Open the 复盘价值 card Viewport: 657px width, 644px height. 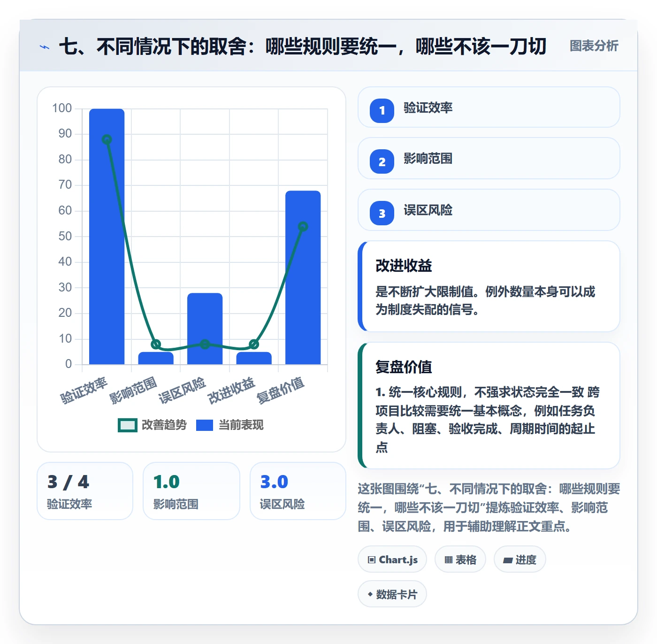click(489, 406)
